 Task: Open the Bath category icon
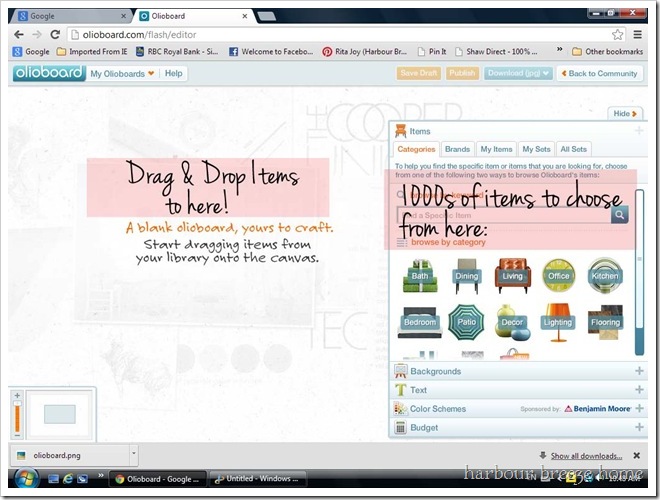(420, 276)
